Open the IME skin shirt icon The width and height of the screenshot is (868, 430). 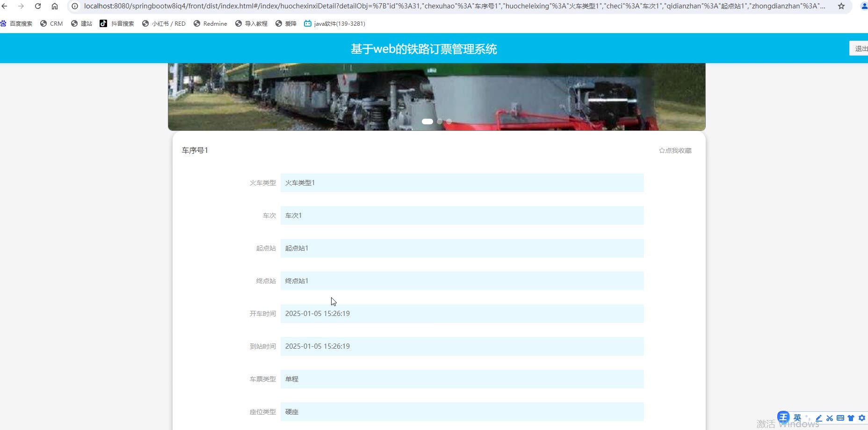tap(851, 418)
